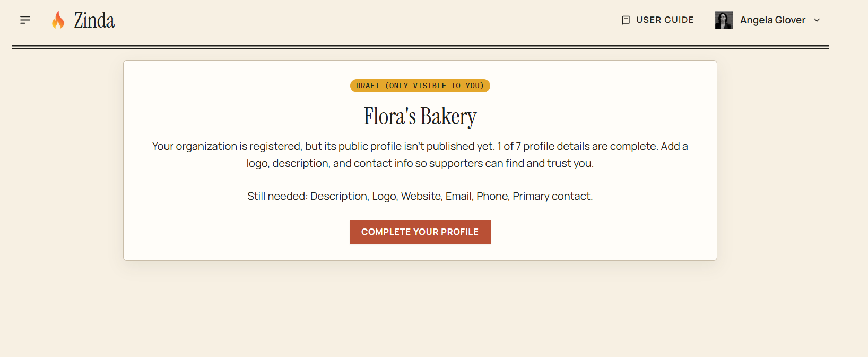This screenshot has height=357, width=868.
Task: Click the profile completeness paragraph
Action: tap(420, 155)
